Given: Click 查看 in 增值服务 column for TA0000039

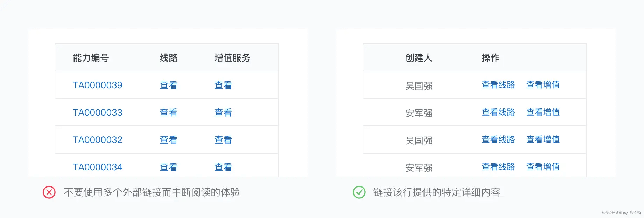Looking at the screenshot, I should point(223,85).
